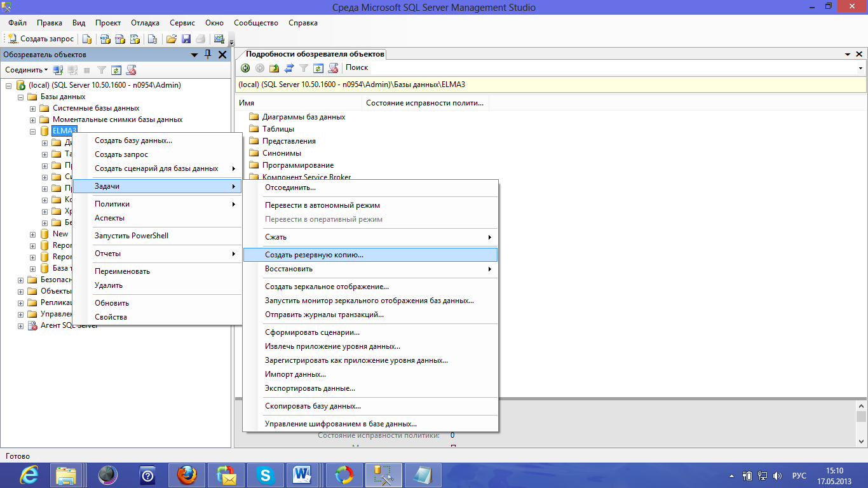Click Refresh icon in Object Explorer toolbar
Image resolution: width=868 pixels, height=488 pixels.
[116, 70]
